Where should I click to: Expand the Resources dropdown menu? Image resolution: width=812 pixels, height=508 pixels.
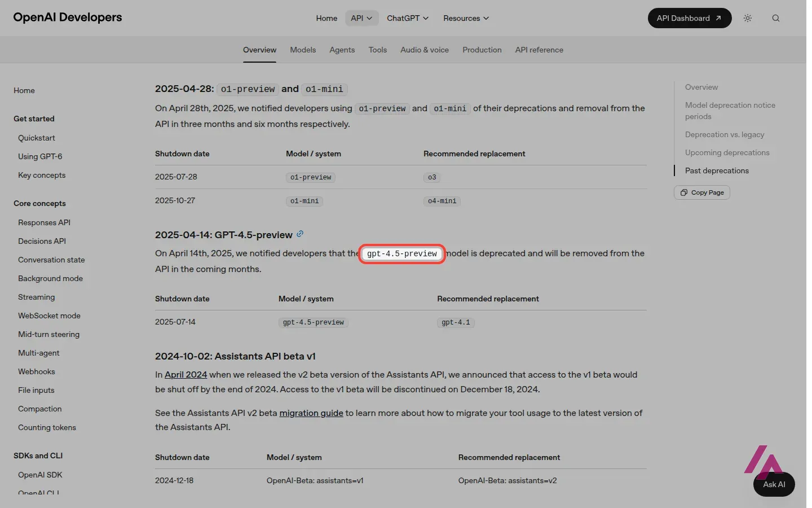pyautogui.click(x=466, y=18)
